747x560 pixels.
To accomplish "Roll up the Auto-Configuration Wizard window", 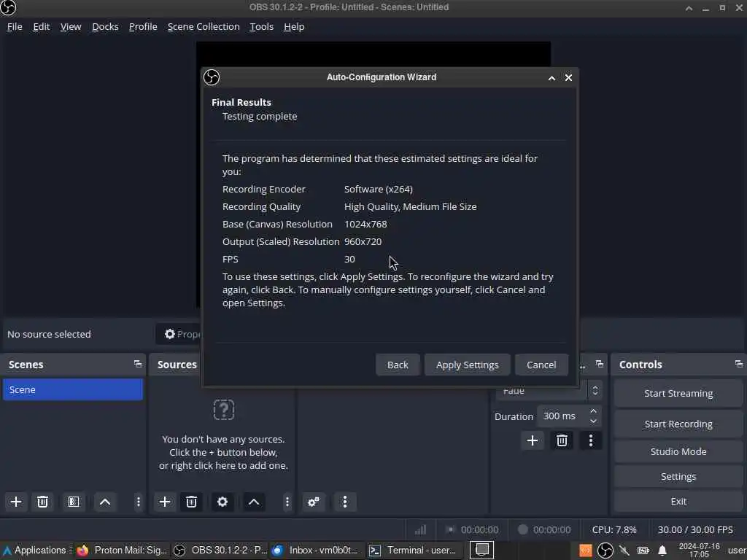I will click(x=551, y=77).
